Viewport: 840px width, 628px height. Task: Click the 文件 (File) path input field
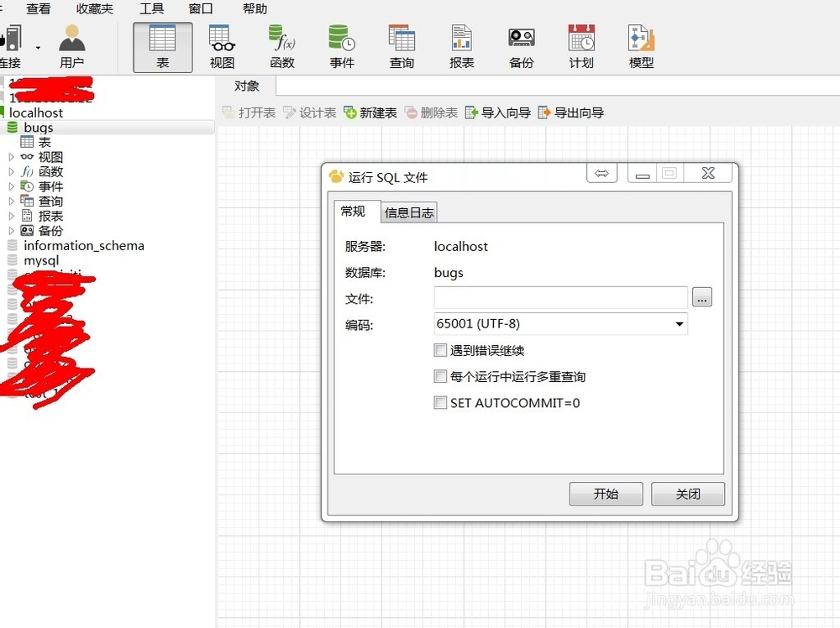pyautogui.click(x=560, y=297)
